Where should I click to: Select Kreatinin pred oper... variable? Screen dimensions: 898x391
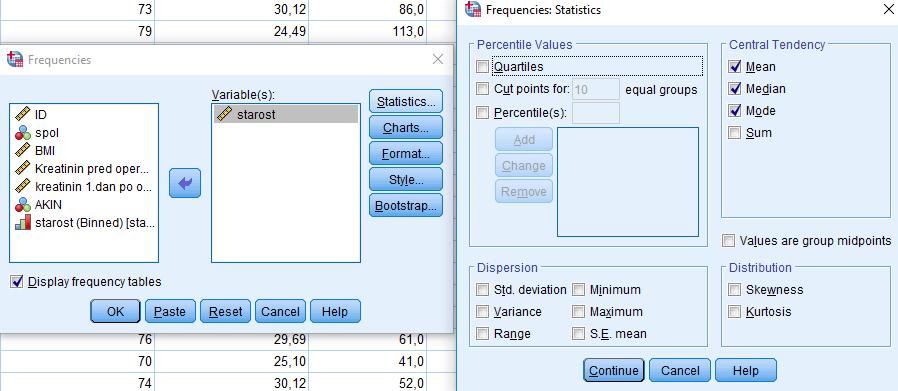point(84,169)
